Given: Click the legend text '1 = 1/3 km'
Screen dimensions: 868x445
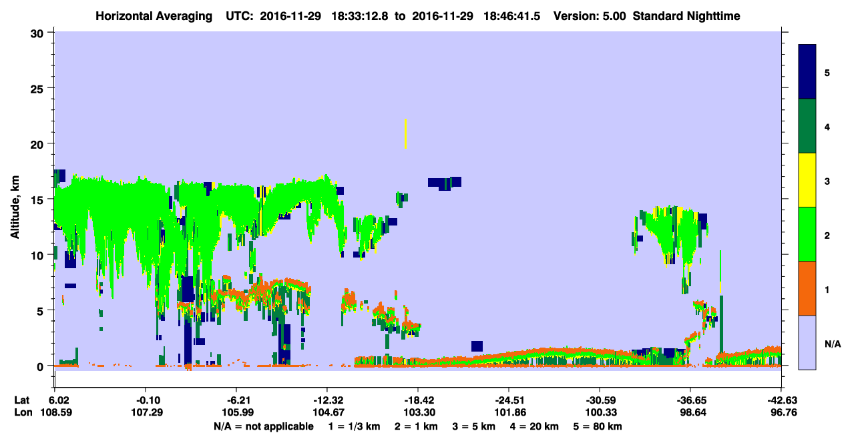Looking at the screenshot, I should point(354,426).
